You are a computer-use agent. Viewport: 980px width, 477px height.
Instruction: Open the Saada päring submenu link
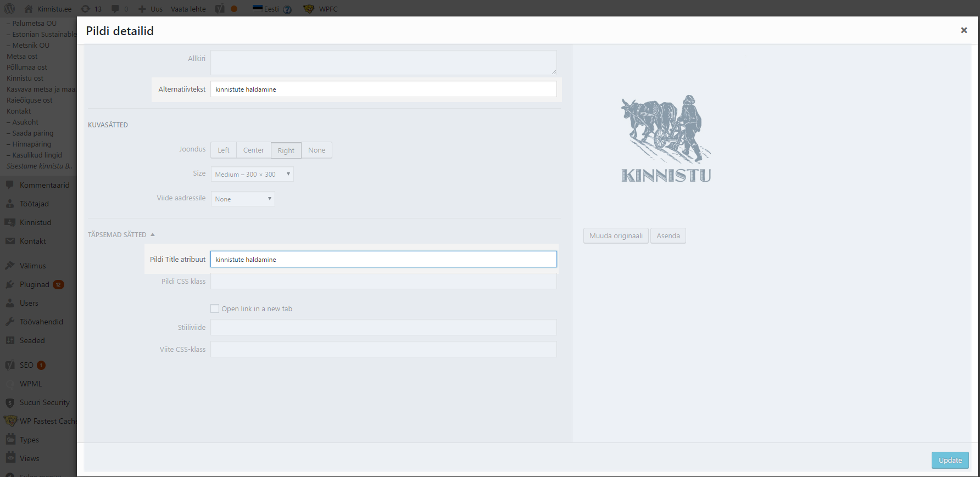coord(30,133)
